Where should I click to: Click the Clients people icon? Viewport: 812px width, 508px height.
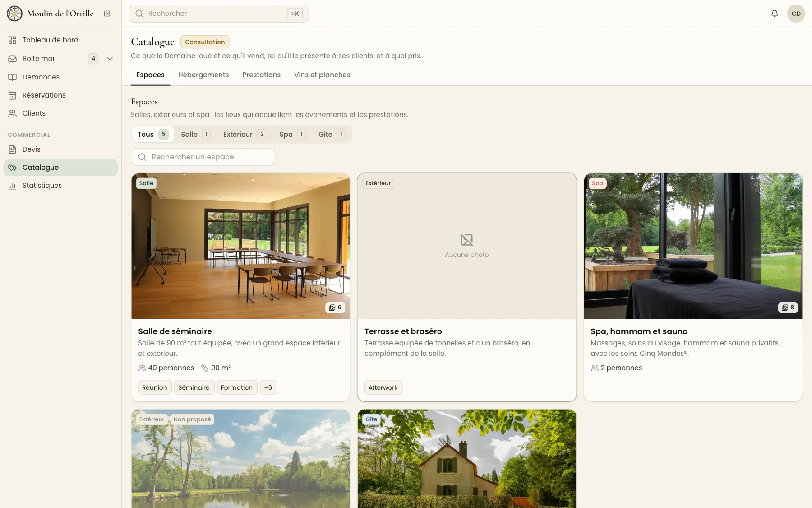pos(13,113)
